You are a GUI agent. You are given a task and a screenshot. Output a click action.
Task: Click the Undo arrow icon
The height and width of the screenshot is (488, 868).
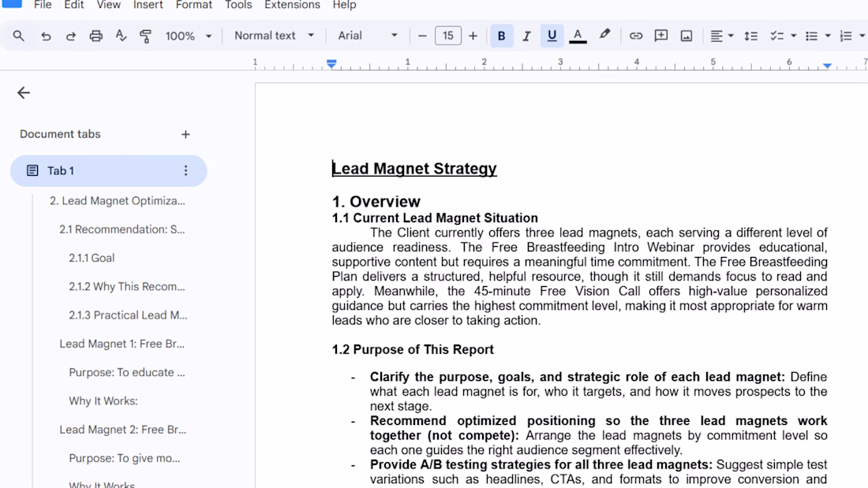coord(46,36)
